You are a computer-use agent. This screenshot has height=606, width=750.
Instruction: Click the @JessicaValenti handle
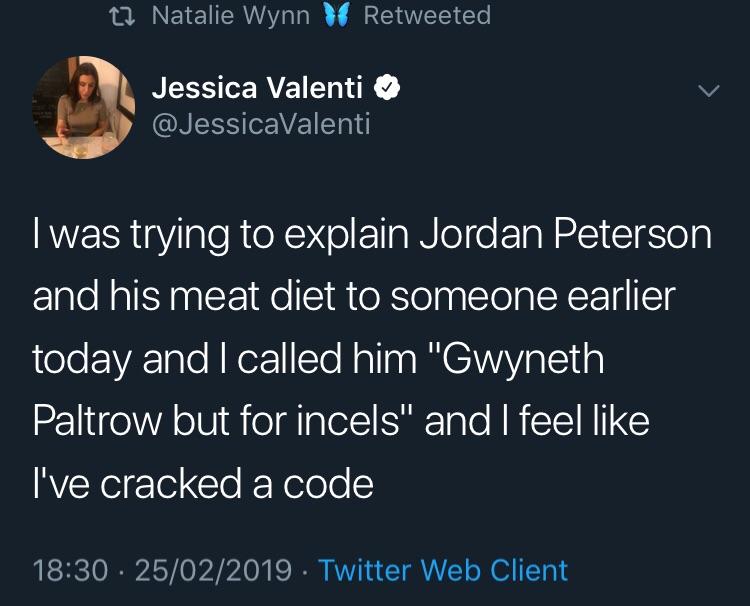261,125
